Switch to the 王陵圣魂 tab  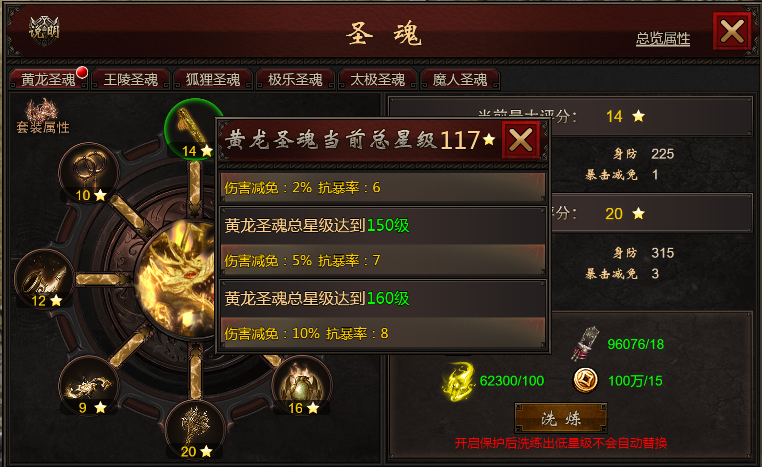coord(131,79)
